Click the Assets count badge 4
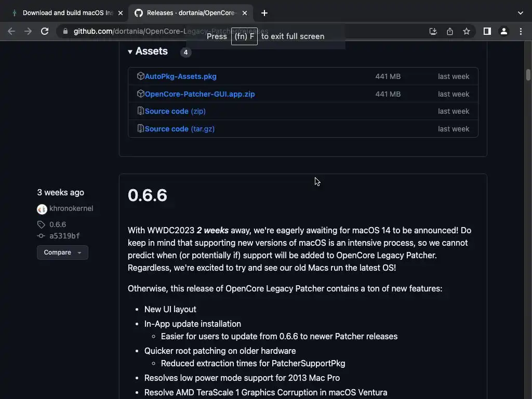The width and height of the screenshot is (532, 399). point(185,52)
